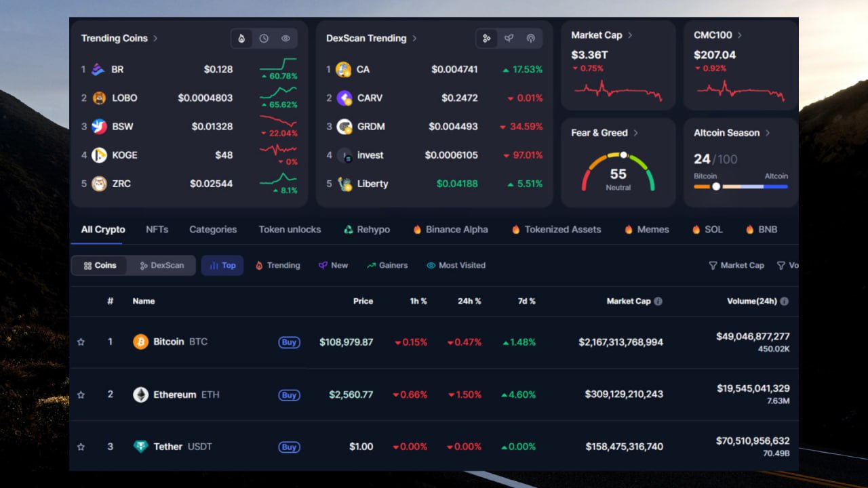The height and width of the screenshot is (488, 868).
Task: Click the eye icon beside Most Visited
Action: coord(431,265)
